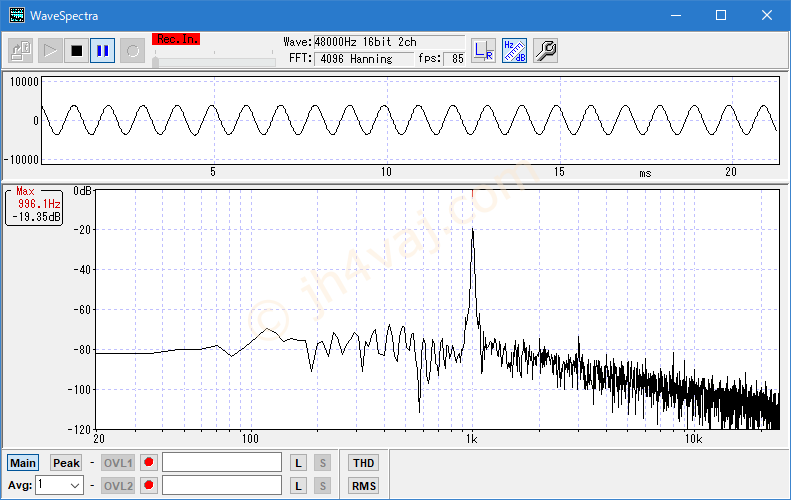
Task: Click inside the waveform display
Action: click(410, 121)
